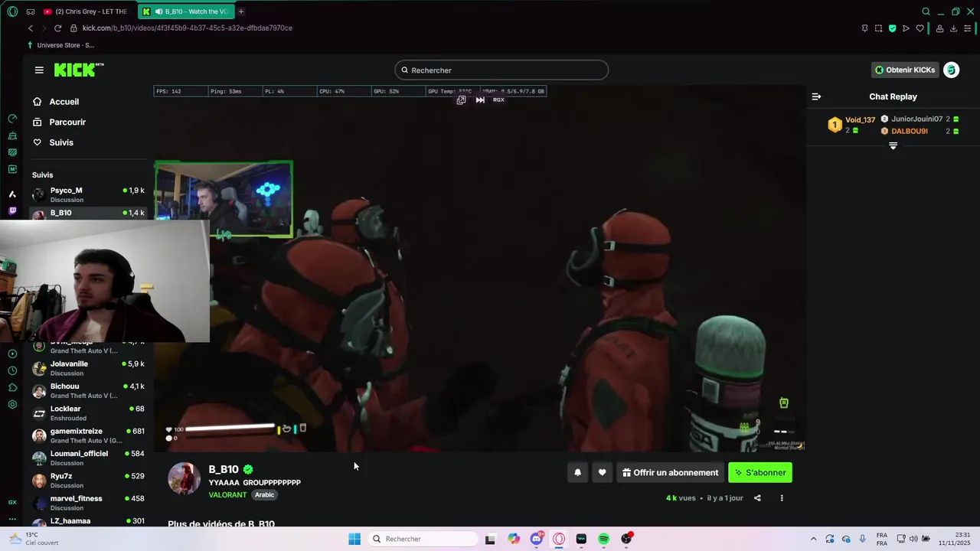Open the video more options menu
This screenshot has width=980, height=551.
(782, 498)
